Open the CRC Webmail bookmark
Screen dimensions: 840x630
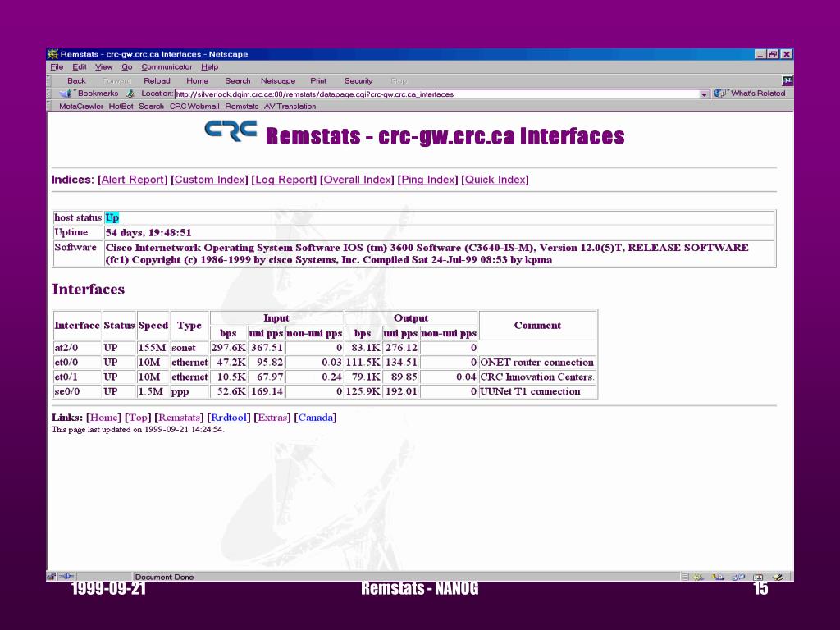(194, 106)
